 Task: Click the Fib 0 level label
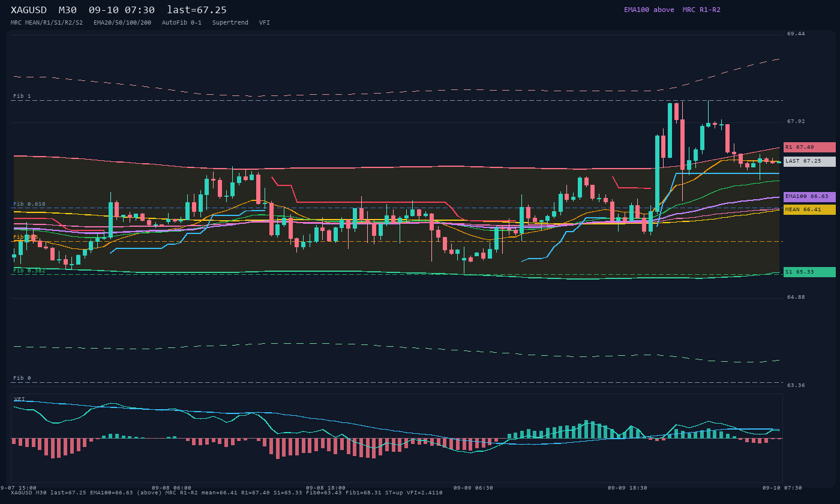(22, 378)
